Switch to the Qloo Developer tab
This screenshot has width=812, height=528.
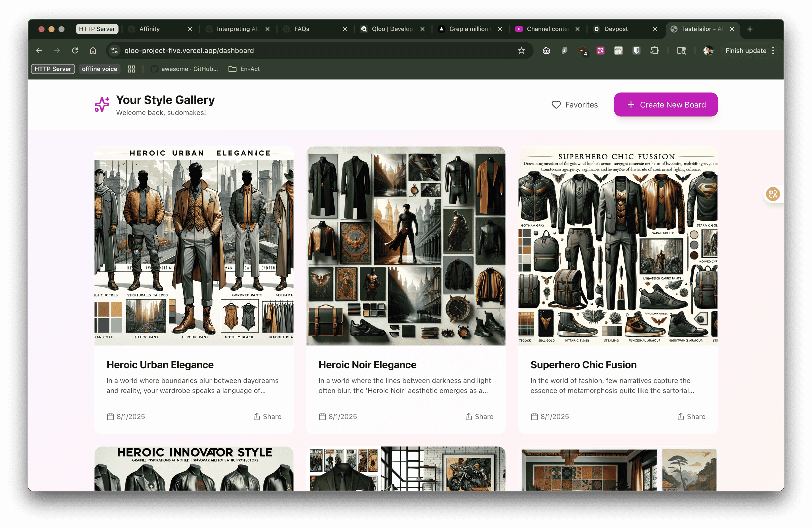coord(392,29)
